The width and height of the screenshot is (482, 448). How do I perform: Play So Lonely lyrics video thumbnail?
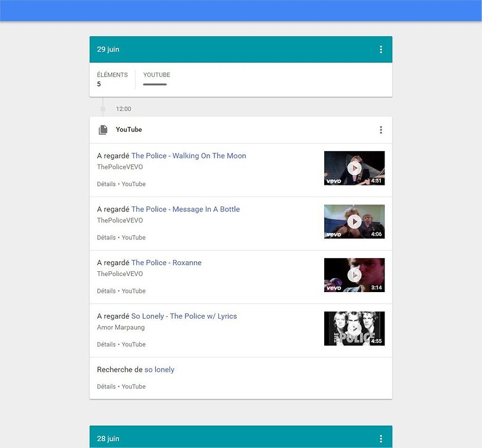pos(354,328)
